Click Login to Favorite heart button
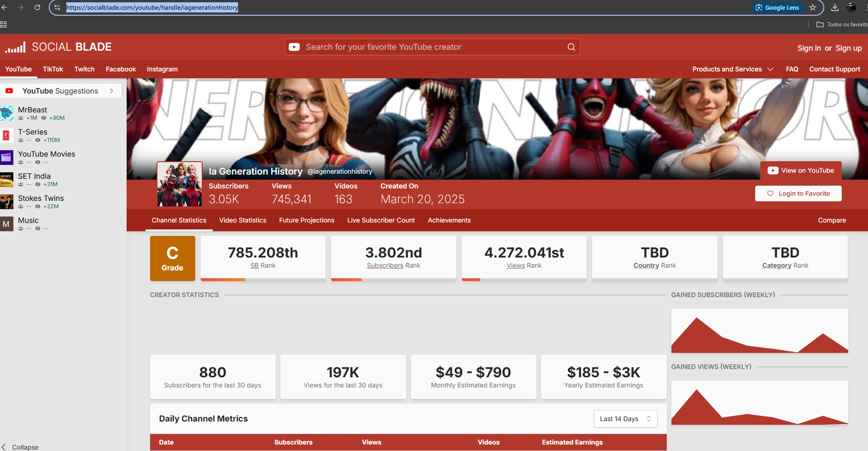Viewport: 868px width, 451px height. point(798,194)
